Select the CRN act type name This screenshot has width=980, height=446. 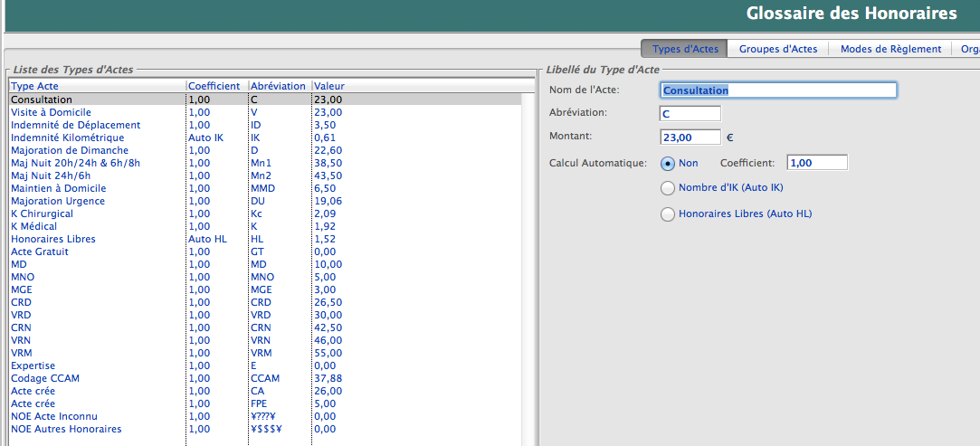point(21,327)
